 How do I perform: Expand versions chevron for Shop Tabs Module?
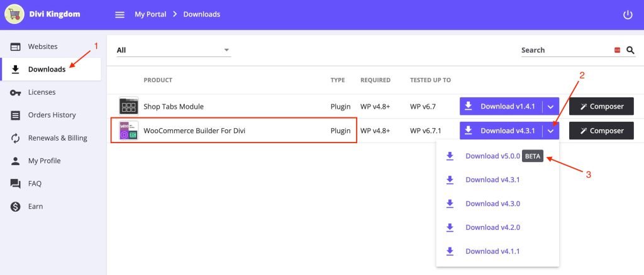point(551,107)
